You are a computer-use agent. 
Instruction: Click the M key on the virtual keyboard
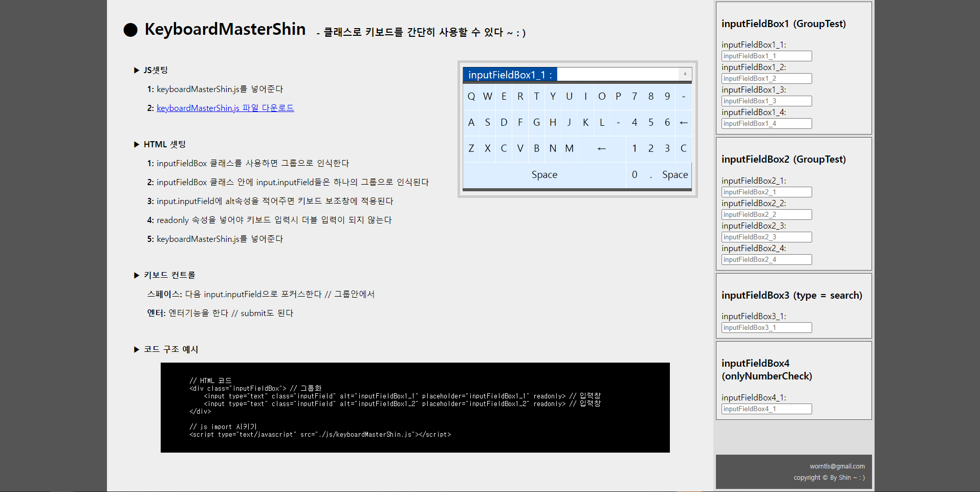pos(570,148)
